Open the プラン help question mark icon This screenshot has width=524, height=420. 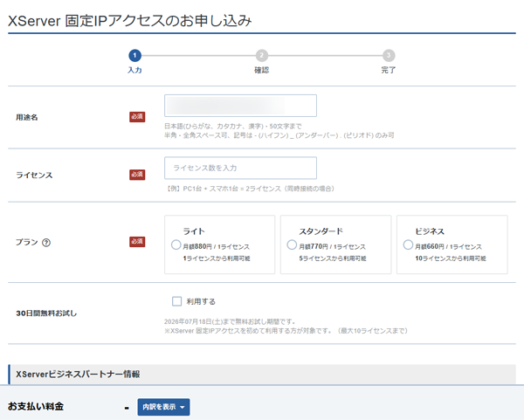[46, 243]
